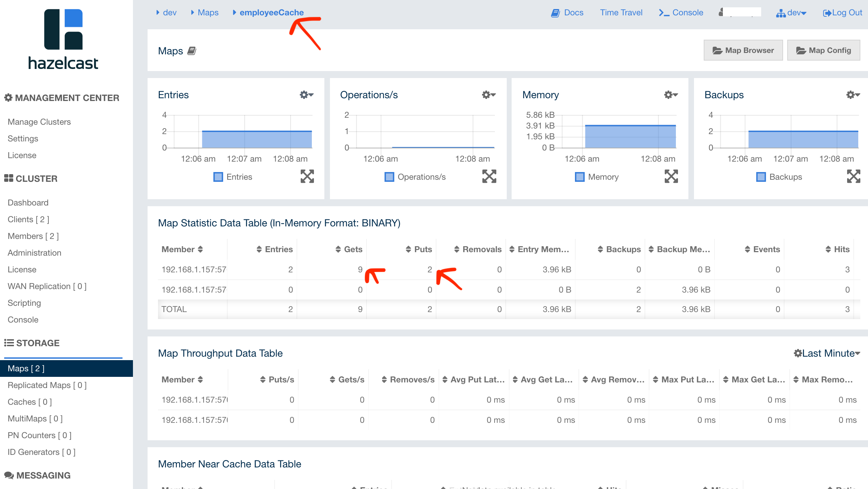Sort throughput table by Max Put Latency
868x489 pixels.
(684, 380)
